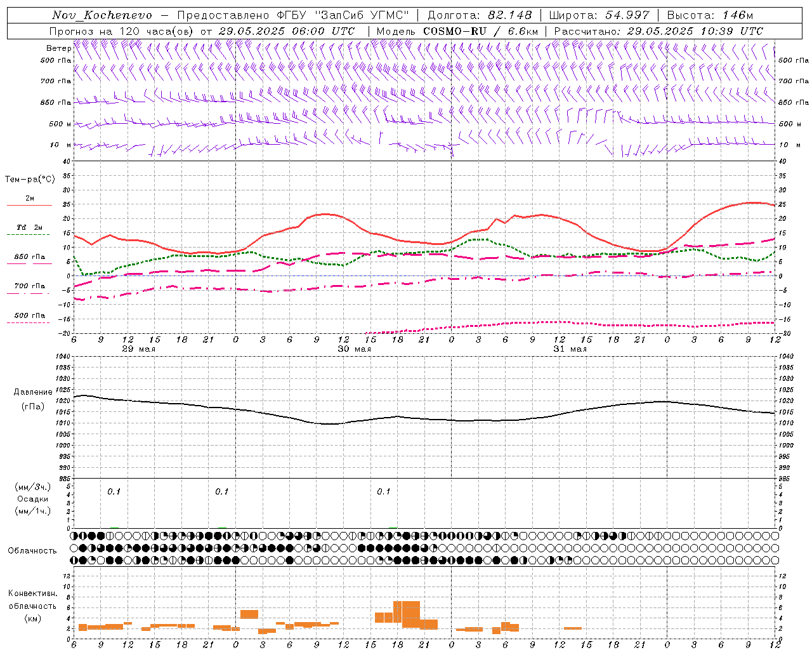
Task: Click the 29 мая date label
Action: pyautogui.click(x=139, y=349)
